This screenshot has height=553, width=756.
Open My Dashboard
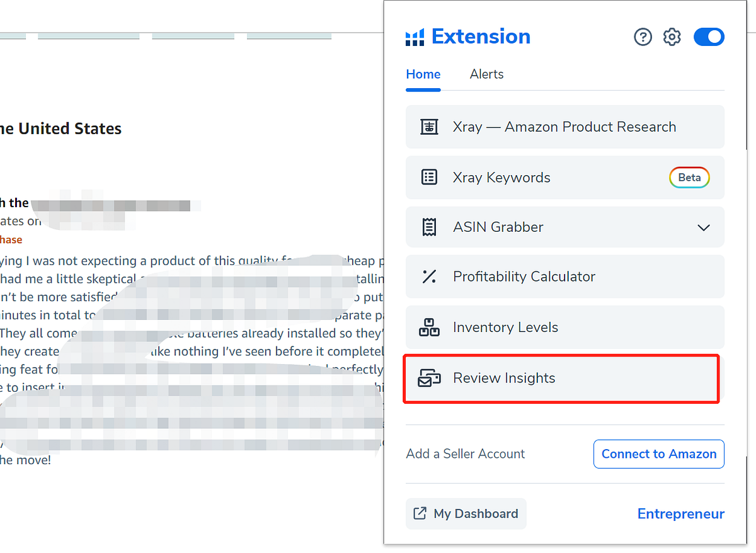tap(466, 513)
